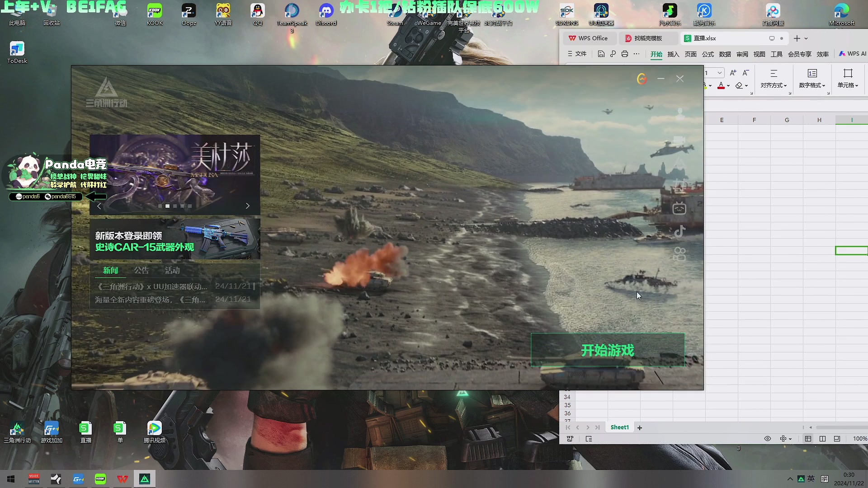Select the 插入 ribbon tab
The width and height of the screenshot is (868, 488).
point(673,54)
